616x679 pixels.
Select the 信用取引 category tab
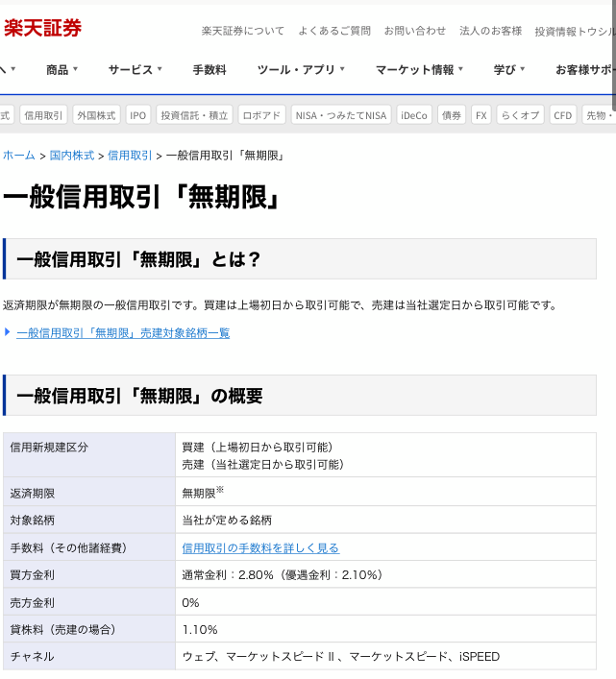(43, 115)
